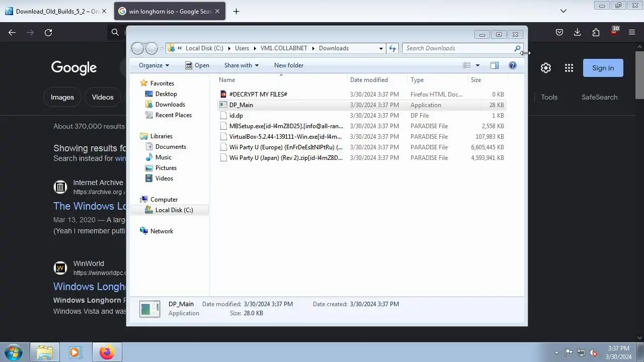Select the id.dp file icon
The height and width of the screenshot is (362, 644).
click(224, 116)
